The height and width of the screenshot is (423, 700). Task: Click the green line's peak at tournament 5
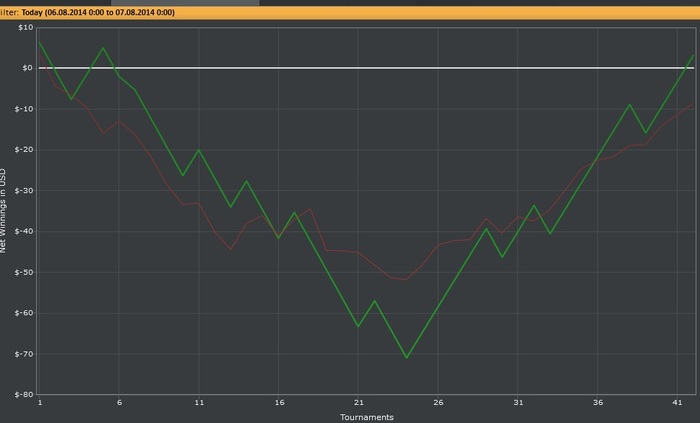coord(103,48)
